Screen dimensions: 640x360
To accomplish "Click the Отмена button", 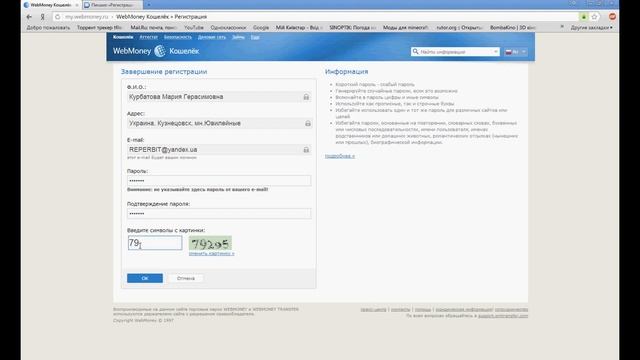I will 186,278.
